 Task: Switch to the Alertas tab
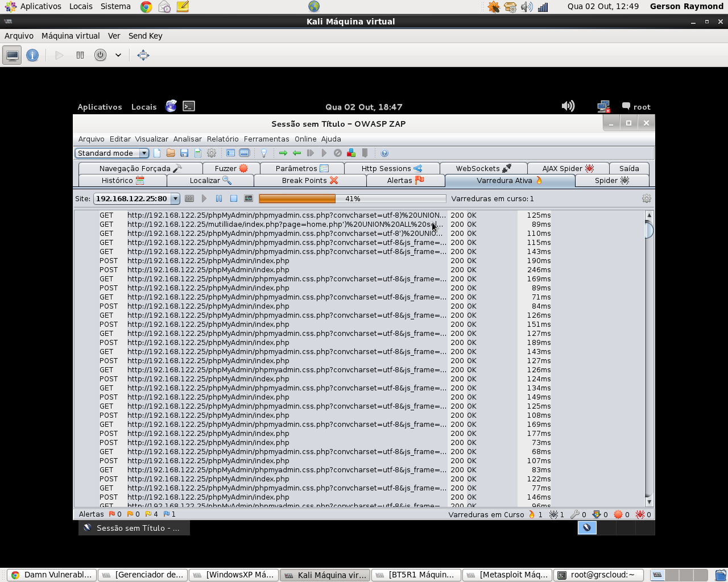point(406,180)
